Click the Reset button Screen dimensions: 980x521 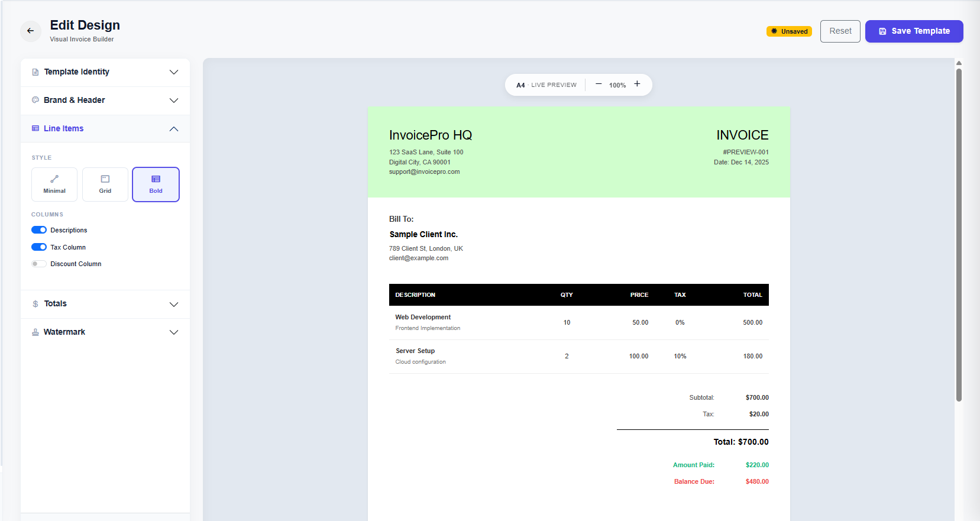[x=840, y=31]
